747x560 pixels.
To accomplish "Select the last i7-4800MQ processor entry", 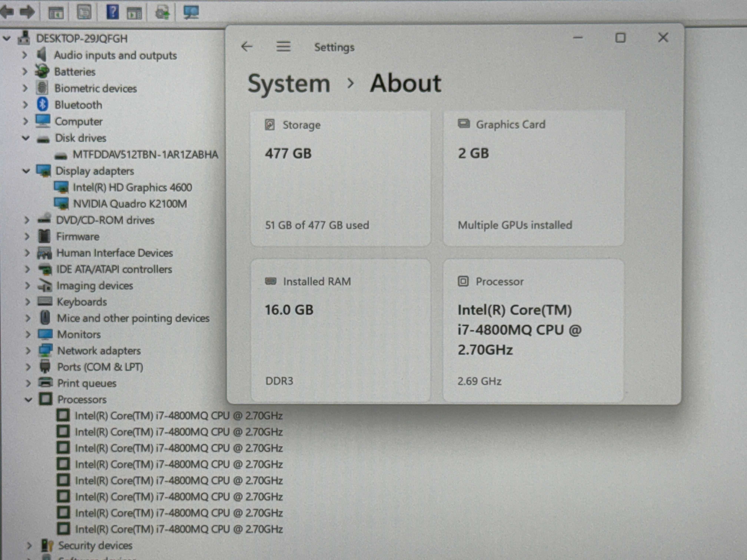I will [179, 529].
